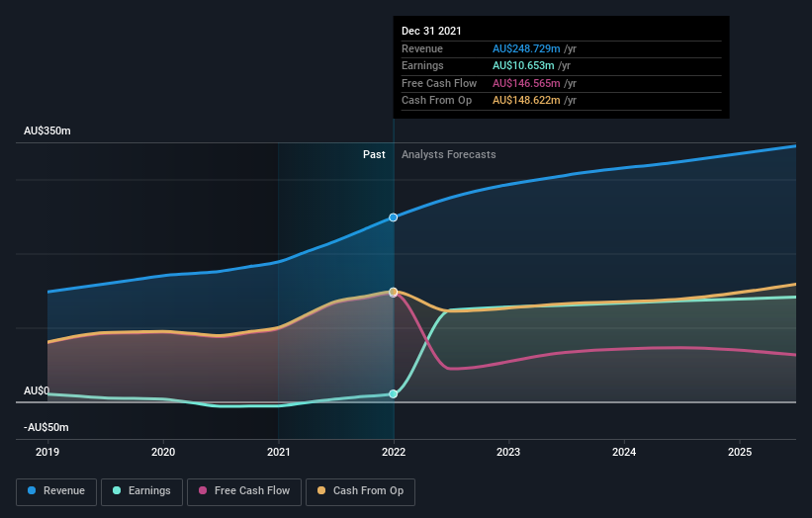This screenshot has width=812, height=518.
Task: Select the 2022 x-axis label
Action: tap(394, 452)
